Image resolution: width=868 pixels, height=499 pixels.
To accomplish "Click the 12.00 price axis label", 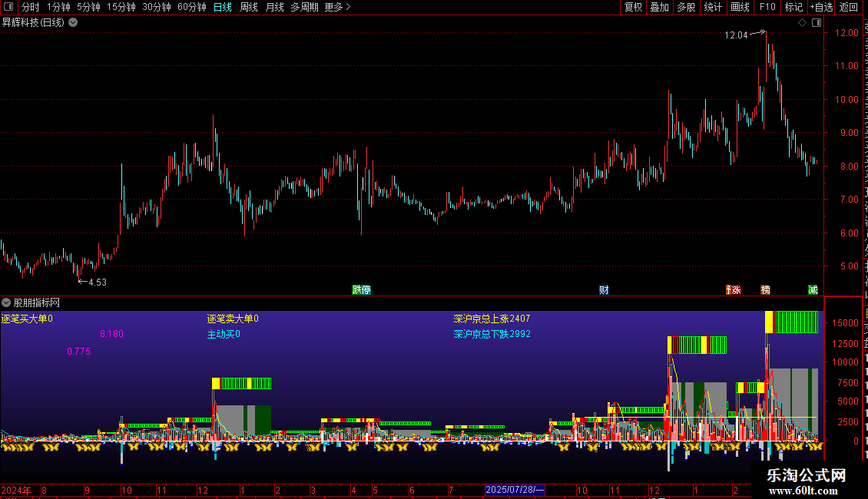I will pyautogui.click(x=846, y=33).
